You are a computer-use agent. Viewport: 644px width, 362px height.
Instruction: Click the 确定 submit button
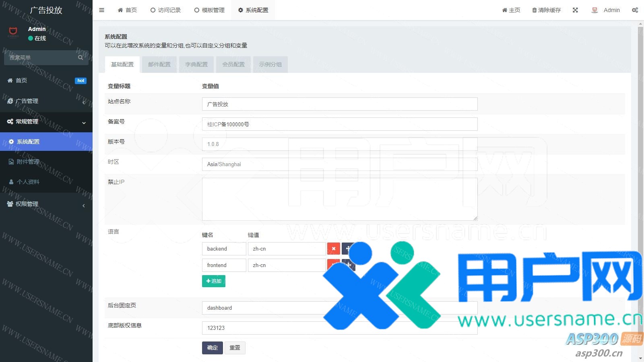click(x=212, y=348)
